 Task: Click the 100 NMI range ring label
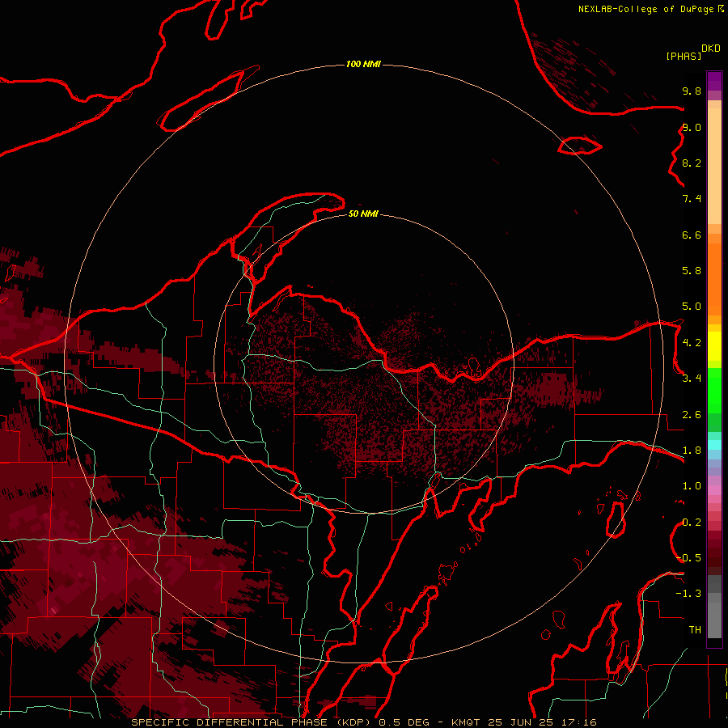point(363,64)
